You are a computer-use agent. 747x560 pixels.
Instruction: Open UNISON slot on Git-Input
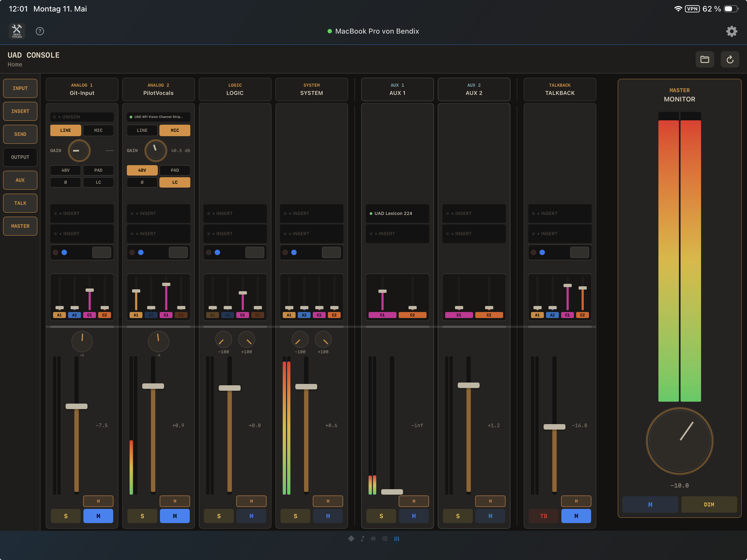pos(82,117)
